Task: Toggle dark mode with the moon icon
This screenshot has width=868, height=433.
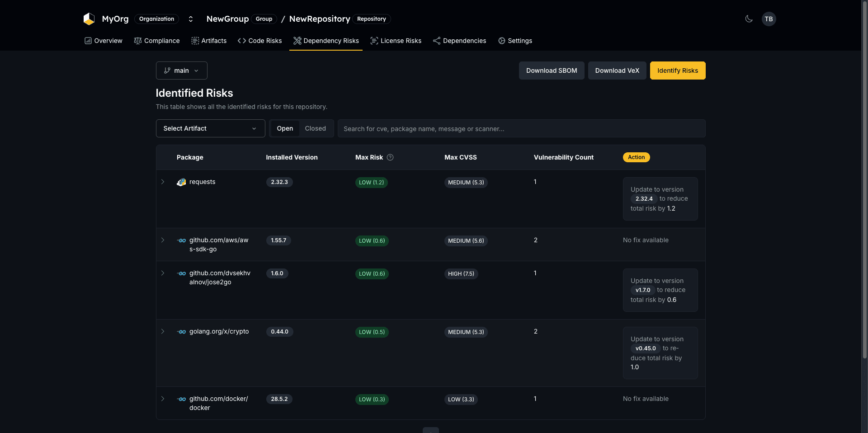Action: tap(749, 19)
